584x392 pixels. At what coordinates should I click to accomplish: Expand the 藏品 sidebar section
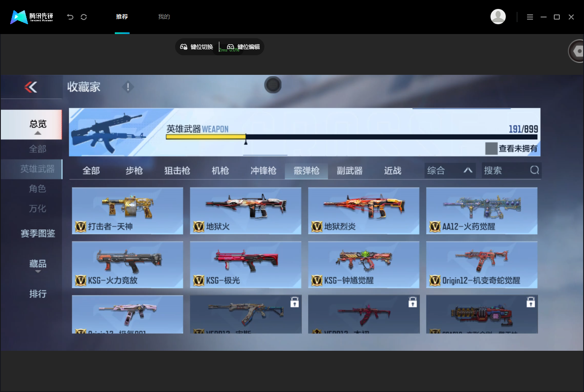(38, 265)
